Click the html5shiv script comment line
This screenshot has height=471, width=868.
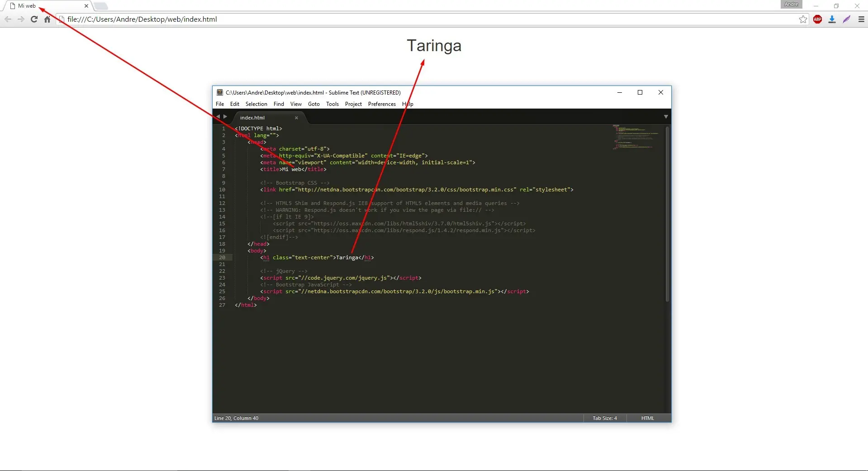[399, 224]
